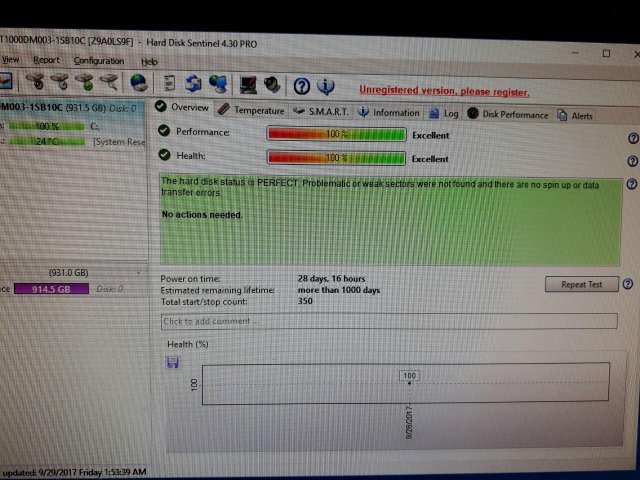Select the Overview tab

(x=182, y=107)
